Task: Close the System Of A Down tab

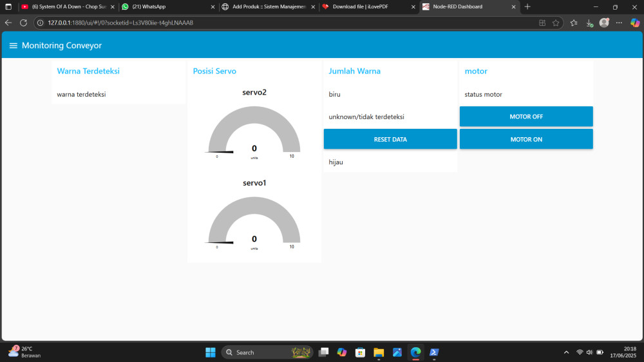Action: (x=113, y=7)
